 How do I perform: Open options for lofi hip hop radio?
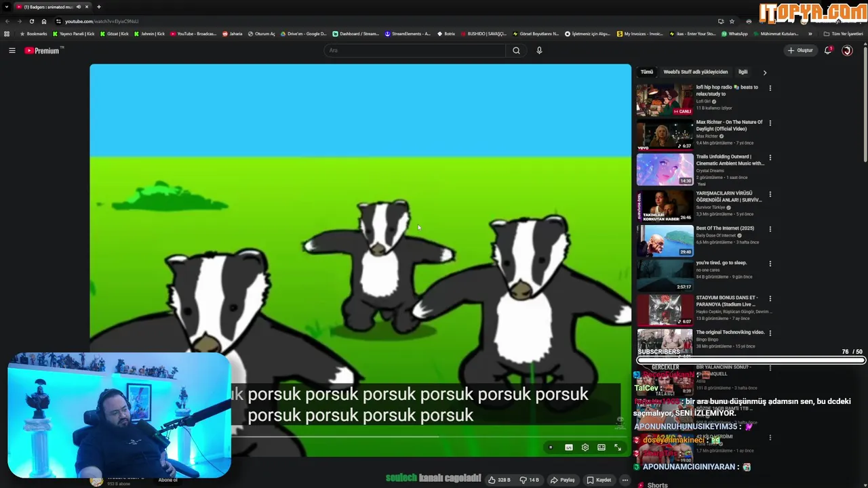(770, 88)
